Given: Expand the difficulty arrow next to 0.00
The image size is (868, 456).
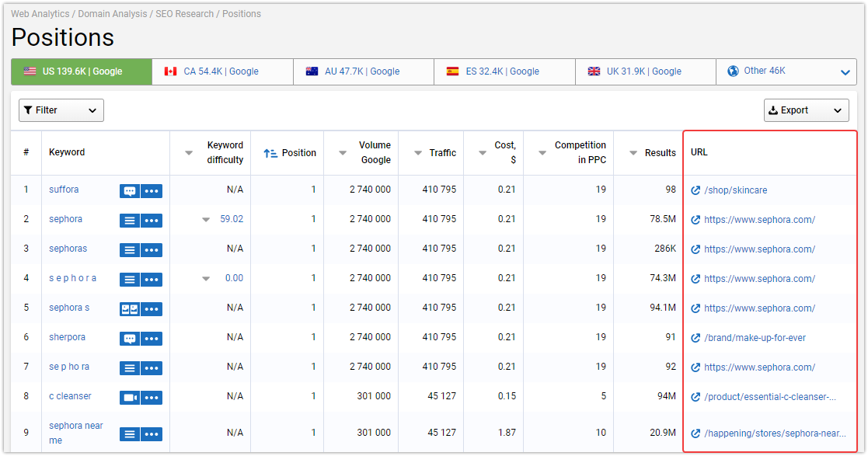Looking at the screenshot, I should (206, 279).
